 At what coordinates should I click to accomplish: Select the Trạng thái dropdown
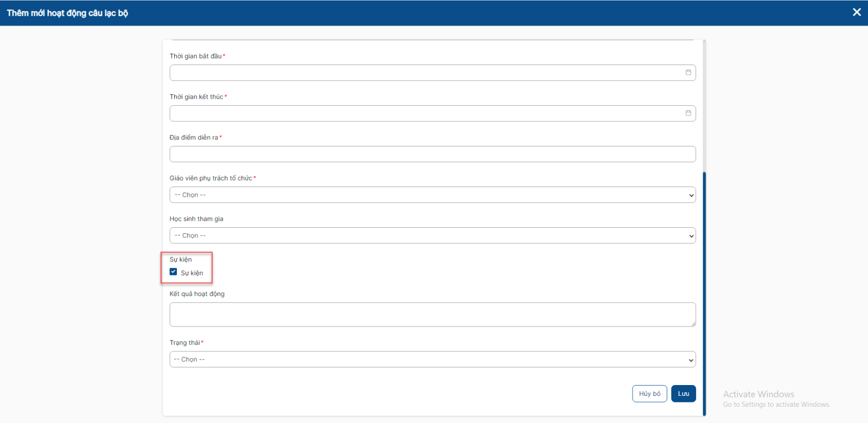432,360
